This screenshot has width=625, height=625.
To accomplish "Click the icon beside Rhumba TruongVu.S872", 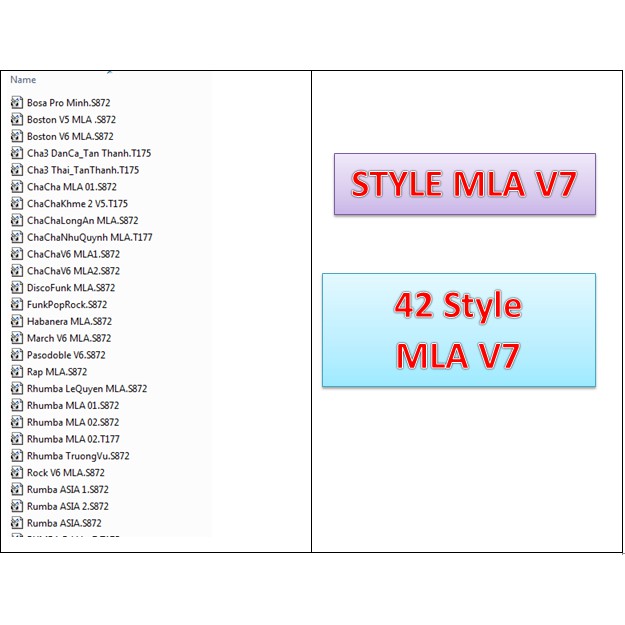I will coord(17,455).
